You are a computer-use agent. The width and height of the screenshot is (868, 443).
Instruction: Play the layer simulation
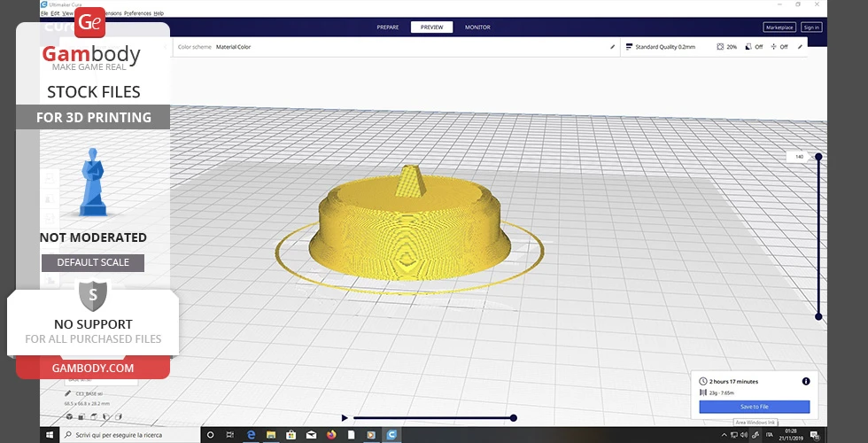point(345,418)
